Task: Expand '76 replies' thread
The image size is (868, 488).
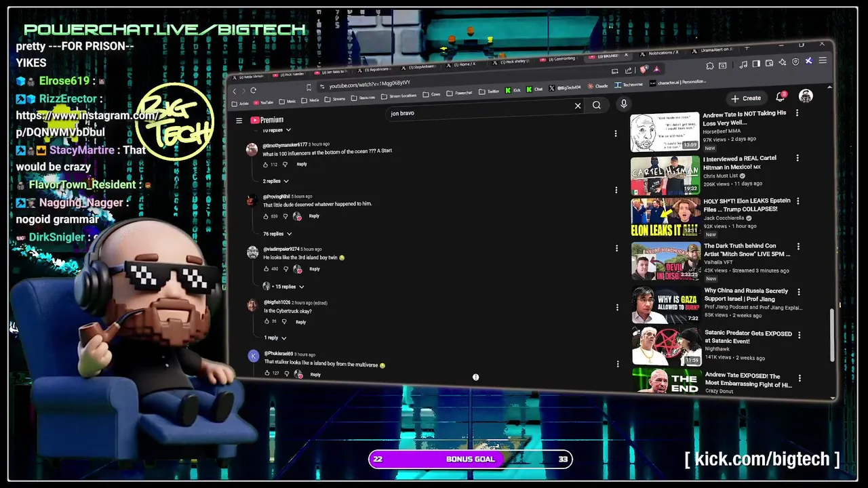Action: (x=278, y=234)
